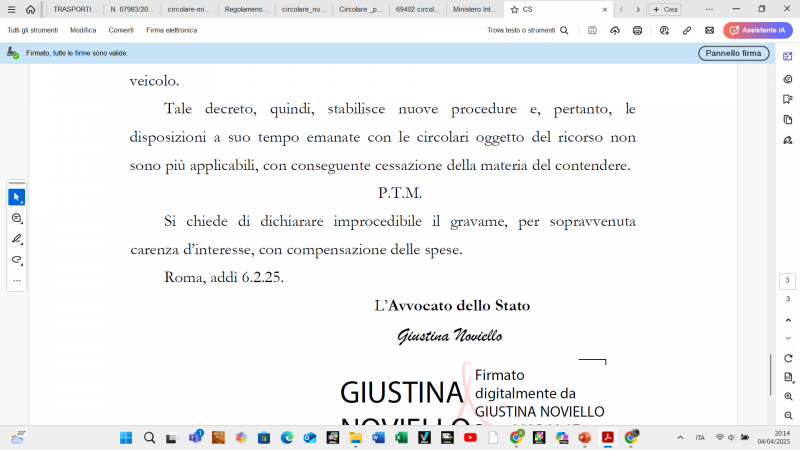Go to the next page

tap(788, 338)
